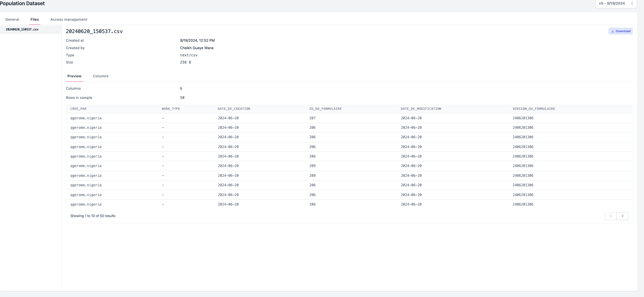Select the Files tab

pyautogui.click(x=35, y=20)
